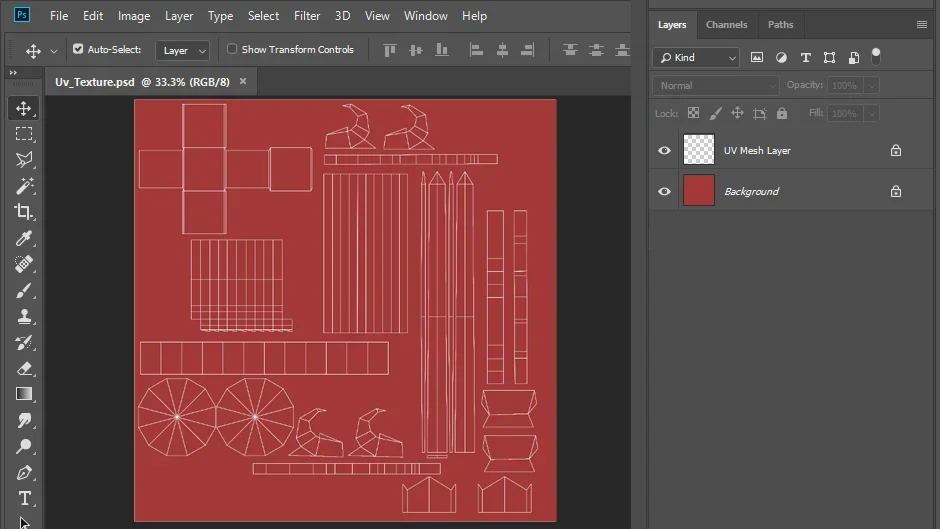Filter layers by shape layers icon
This screenshot has width=940, height=529.
pos(830,58)
